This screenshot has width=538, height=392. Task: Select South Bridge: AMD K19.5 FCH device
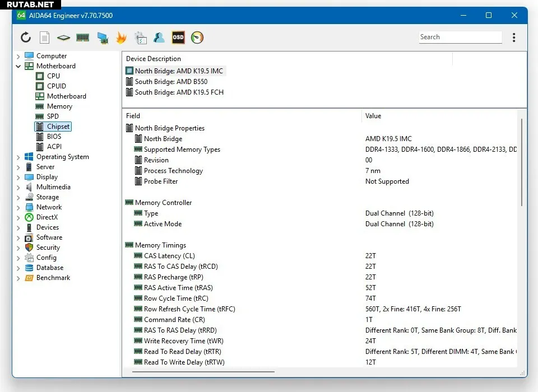(x=175, y=92)
